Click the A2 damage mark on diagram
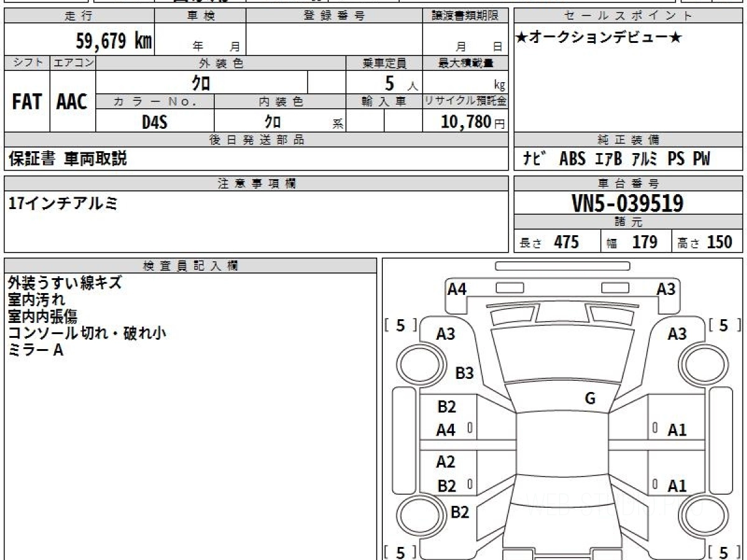The height and width of the screenshot is (560, 747). [x=446, y=462]
